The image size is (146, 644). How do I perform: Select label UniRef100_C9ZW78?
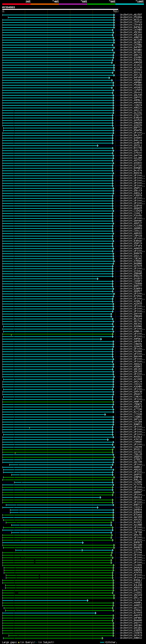(x=131, y=633)
